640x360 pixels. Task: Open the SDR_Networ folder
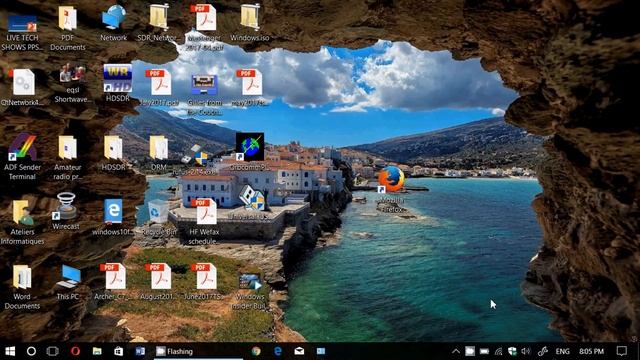[158, 24]
